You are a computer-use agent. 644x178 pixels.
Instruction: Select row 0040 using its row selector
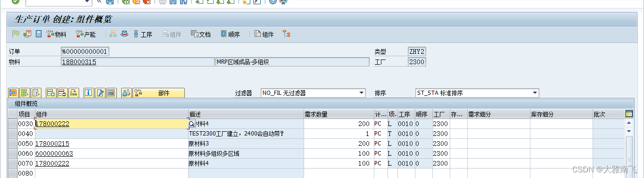(13, 134)
